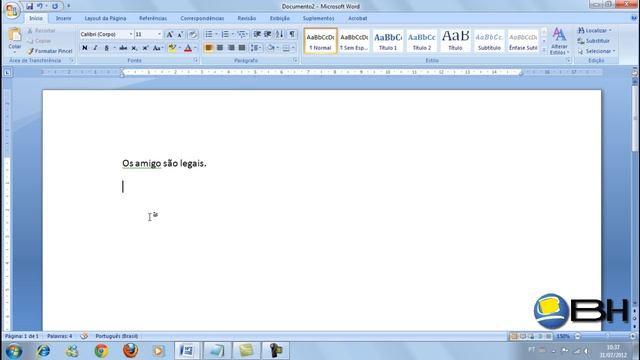Justify the text
The width and height of the screenshot is (640, 360).
pos(242,48)
